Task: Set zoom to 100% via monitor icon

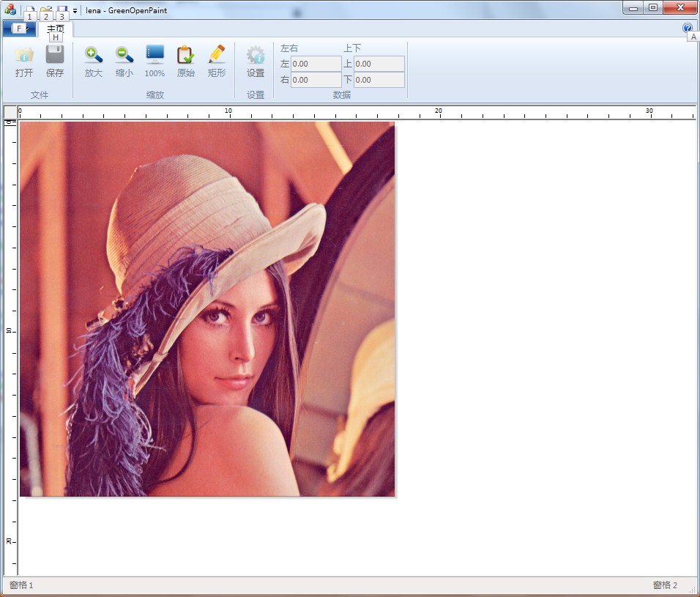Action: 154,55
